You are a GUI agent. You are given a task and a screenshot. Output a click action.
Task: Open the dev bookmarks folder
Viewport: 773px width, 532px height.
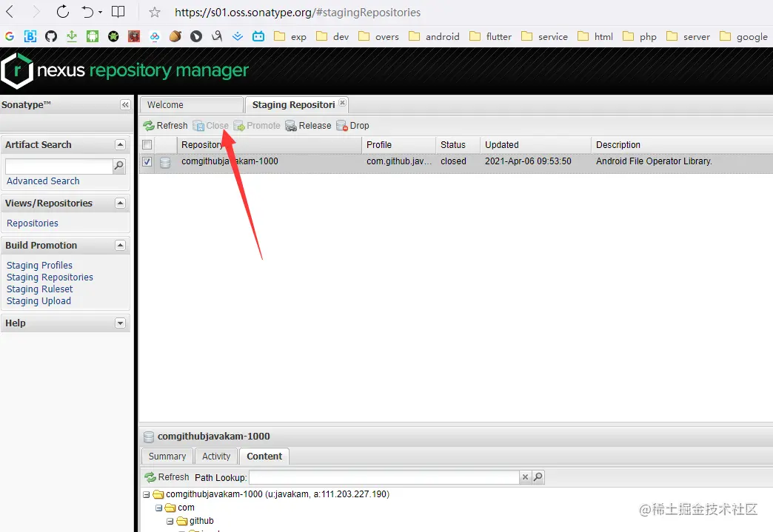coord(332,36)
